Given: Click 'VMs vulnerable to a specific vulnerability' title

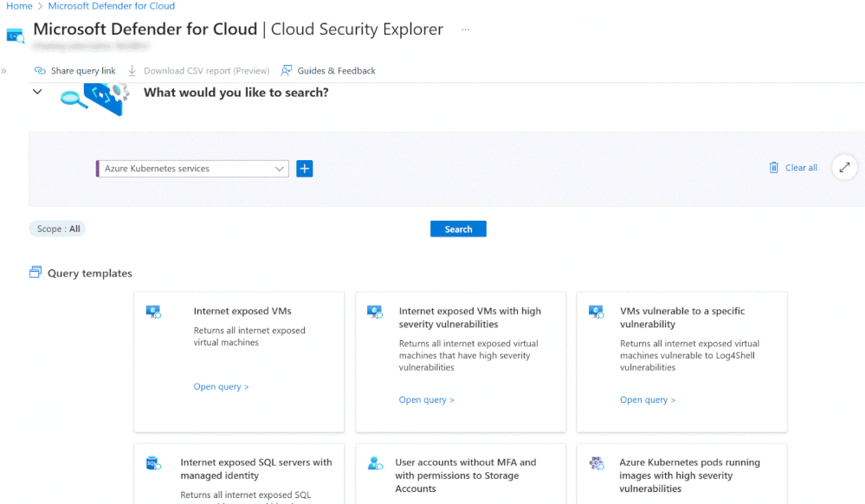Looking at the screenshot, I should [x=682, y=318].
